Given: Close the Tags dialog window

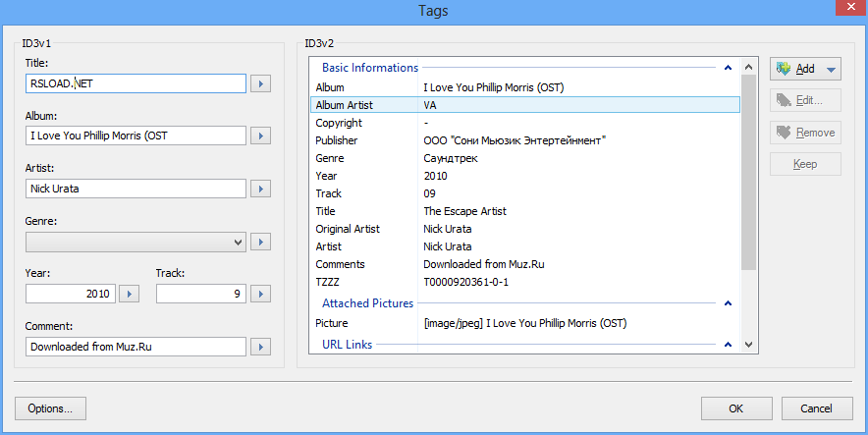Looking at the screenshot, I should 844,12.
